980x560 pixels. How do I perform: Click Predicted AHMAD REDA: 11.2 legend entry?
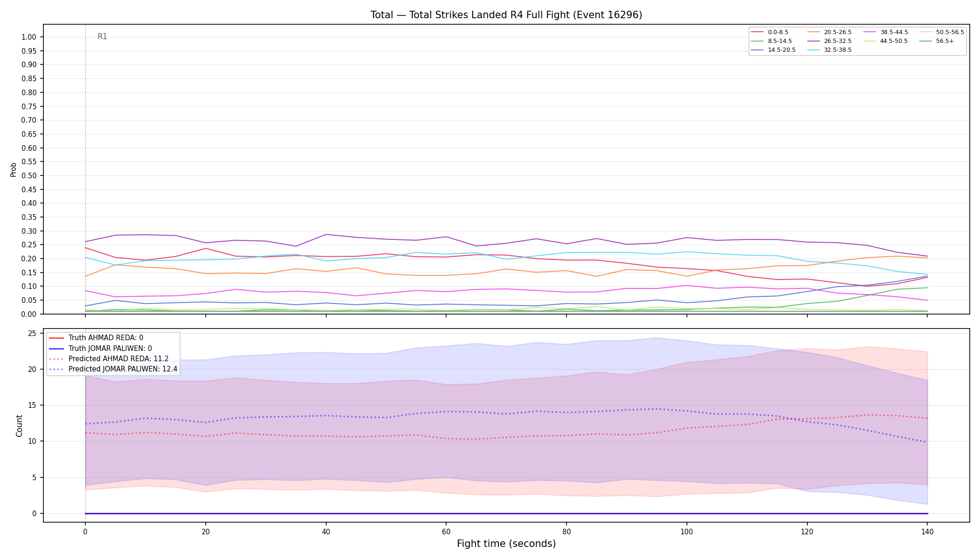click(109, 359)
